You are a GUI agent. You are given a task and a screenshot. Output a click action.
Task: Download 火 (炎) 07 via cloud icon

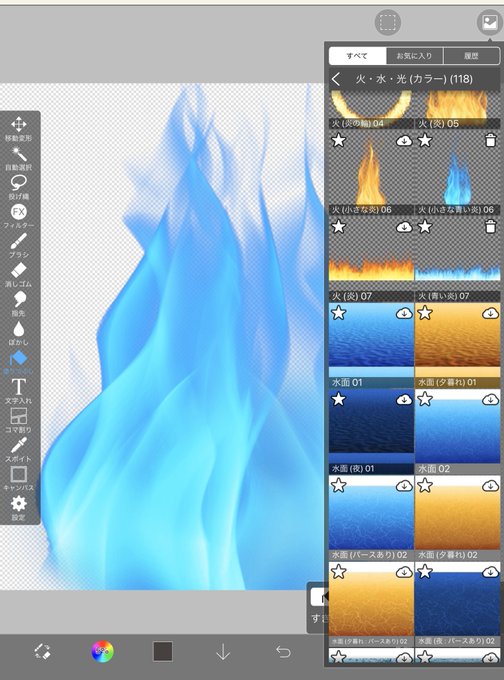coord(404,227)
